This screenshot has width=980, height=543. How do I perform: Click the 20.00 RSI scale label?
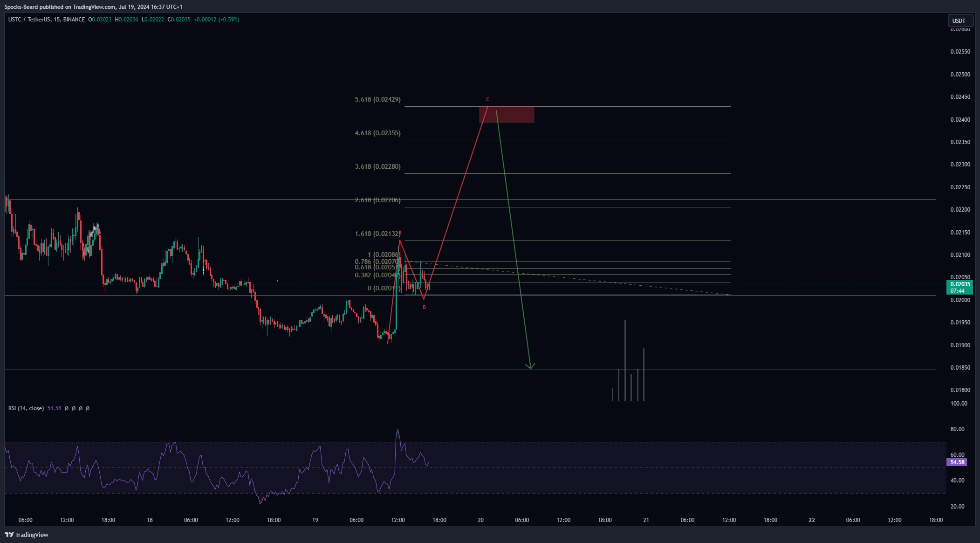[958, 507]
